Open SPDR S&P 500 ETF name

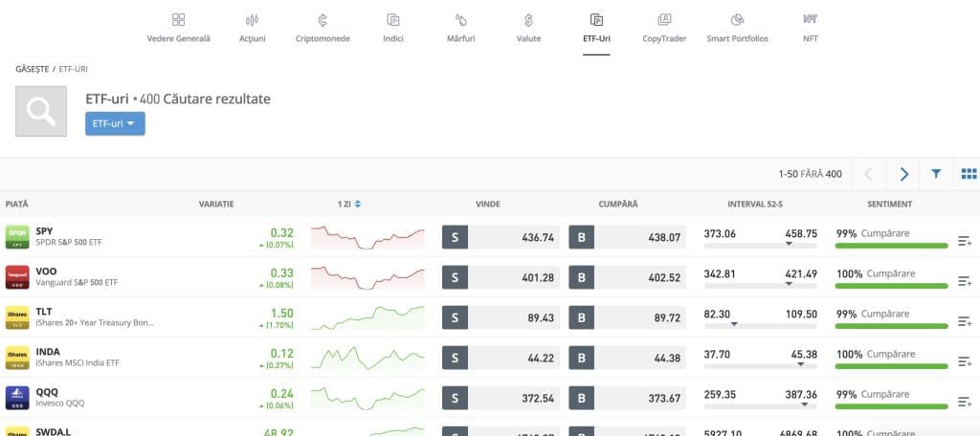click(69, 242)
